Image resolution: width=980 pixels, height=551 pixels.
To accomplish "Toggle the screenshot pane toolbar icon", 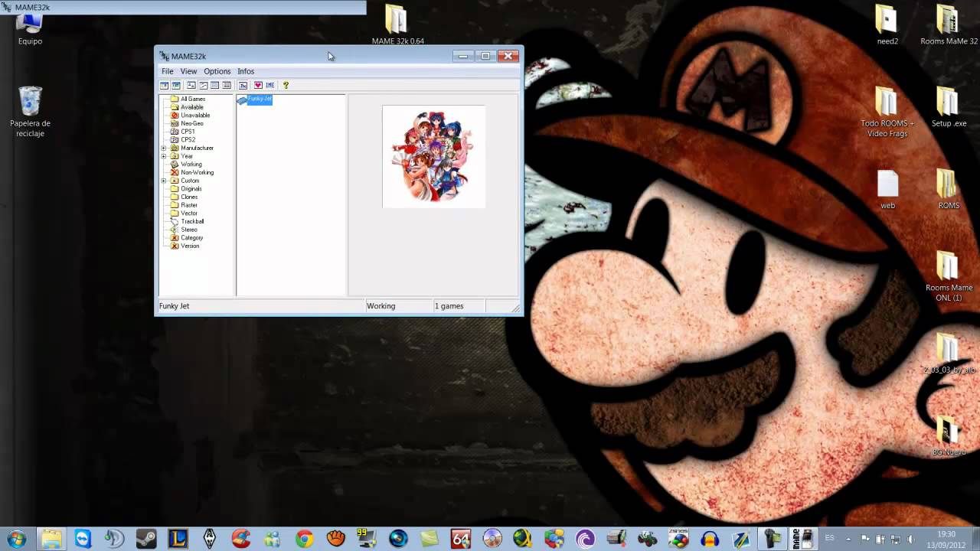I will pyautogui.click(x=176, y=85).
